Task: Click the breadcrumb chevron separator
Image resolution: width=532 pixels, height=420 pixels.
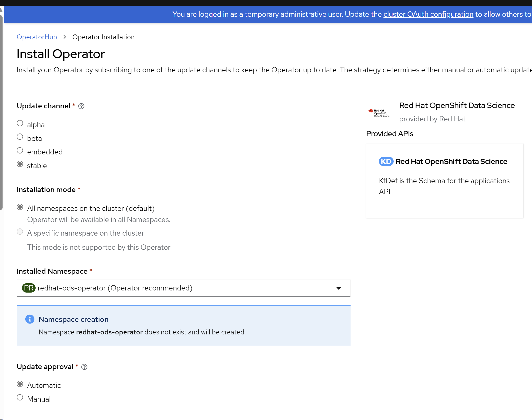Action: tap(65, 37)
